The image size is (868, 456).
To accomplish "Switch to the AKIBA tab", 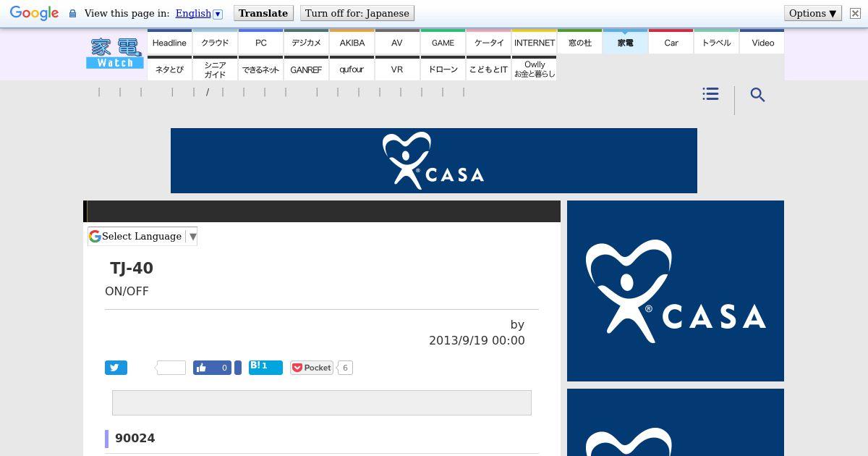I will [x=352, y=42].
